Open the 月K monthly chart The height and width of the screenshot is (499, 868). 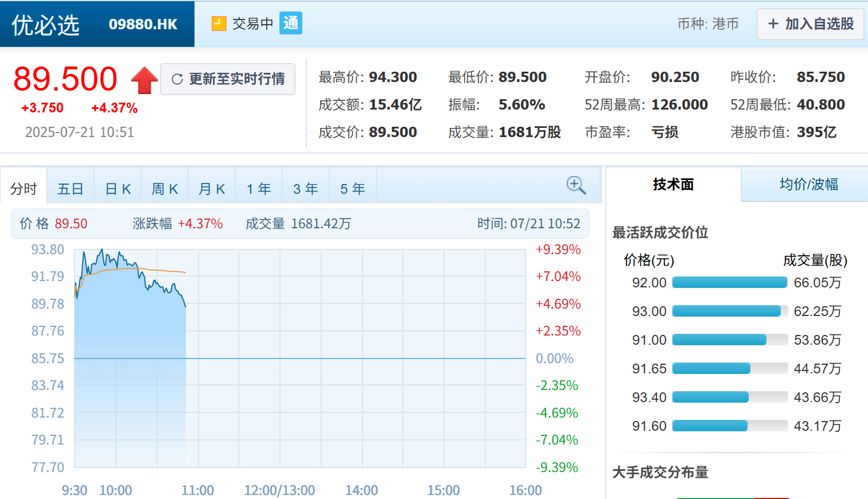click(x=212, y=186)
